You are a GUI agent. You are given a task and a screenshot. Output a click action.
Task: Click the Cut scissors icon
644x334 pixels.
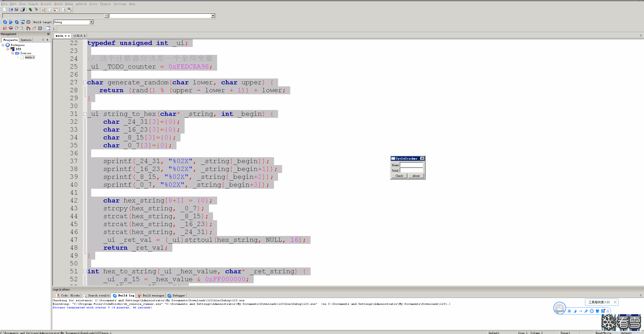pos(44,9)
